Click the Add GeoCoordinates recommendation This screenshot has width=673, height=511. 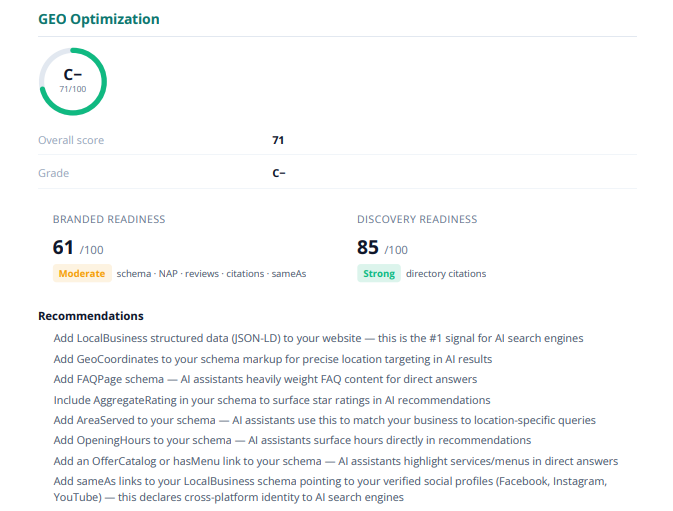(273, 359)
